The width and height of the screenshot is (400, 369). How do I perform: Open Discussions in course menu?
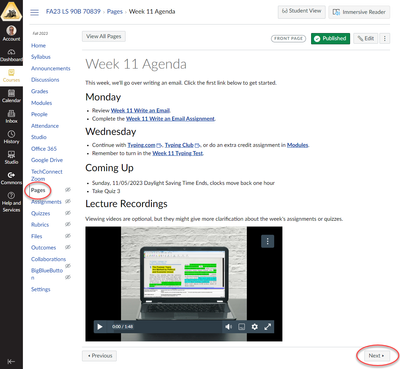(x=45, y=80)
